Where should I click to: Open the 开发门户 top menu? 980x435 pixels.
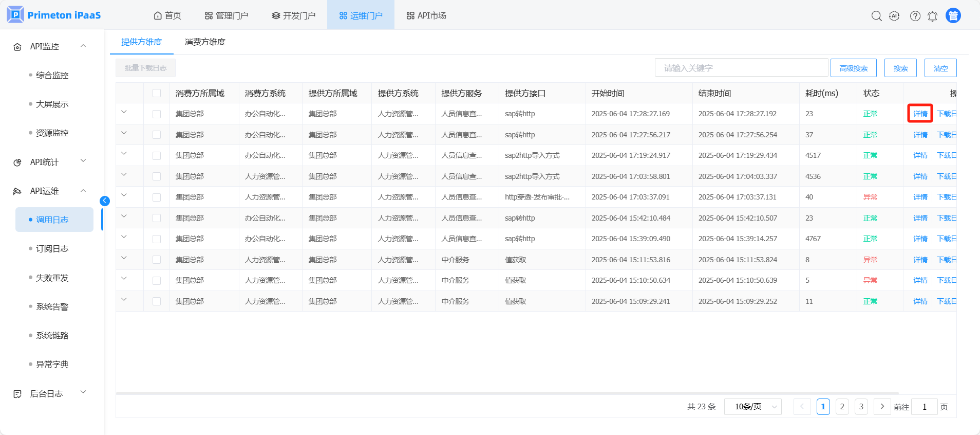294,16
